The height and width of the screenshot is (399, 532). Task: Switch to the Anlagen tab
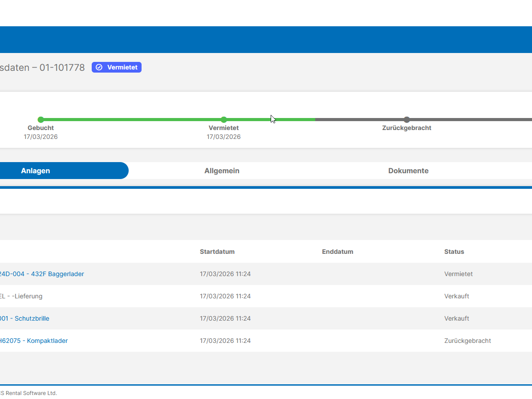coord(35,171)
